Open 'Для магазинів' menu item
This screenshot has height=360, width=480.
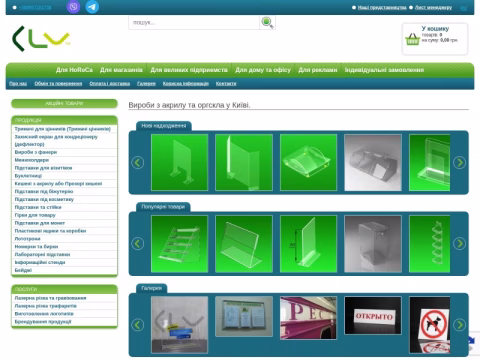coord(121,70)
